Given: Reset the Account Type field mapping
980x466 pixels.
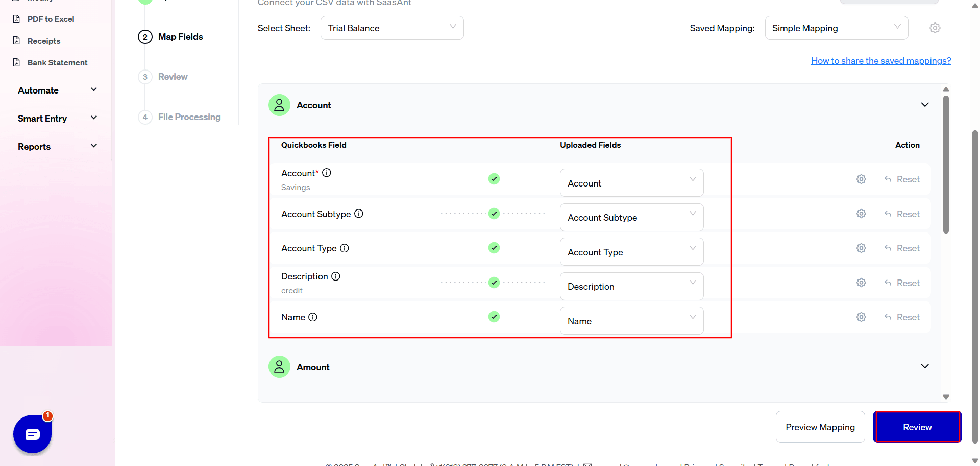Looking at the screenshot, I should (x=902, y=248).
